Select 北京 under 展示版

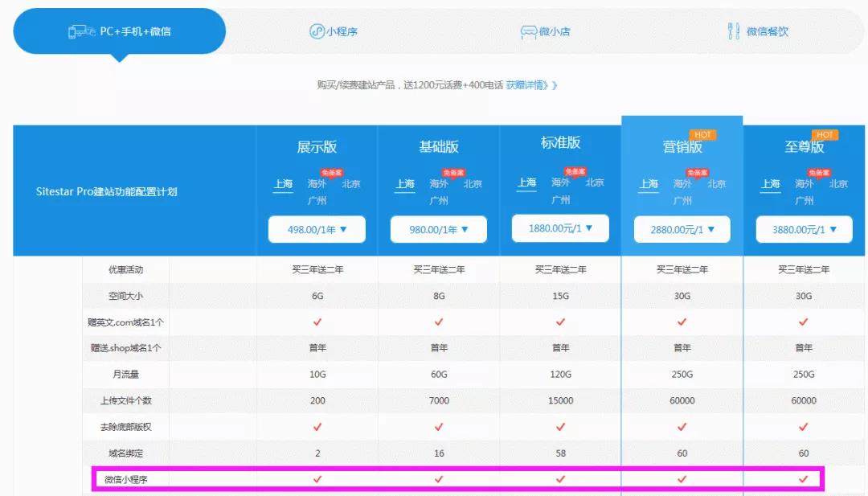pyautogui.click(x=351, y=184)
